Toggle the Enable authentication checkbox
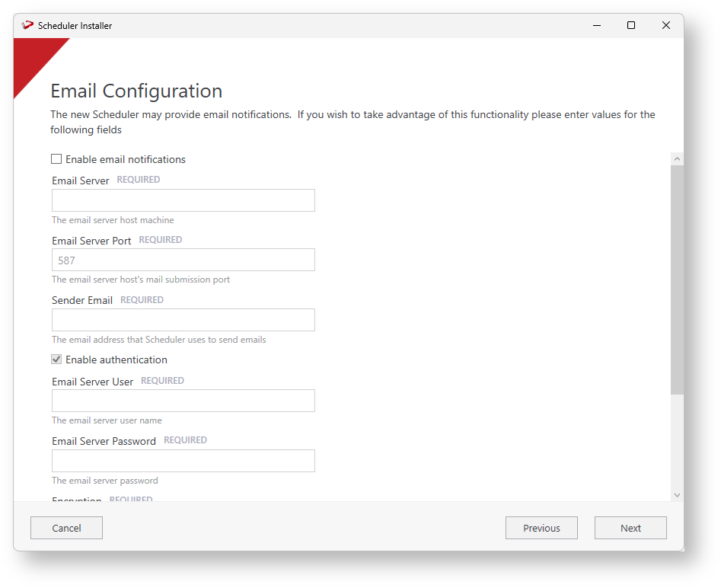 coord(56,360)
